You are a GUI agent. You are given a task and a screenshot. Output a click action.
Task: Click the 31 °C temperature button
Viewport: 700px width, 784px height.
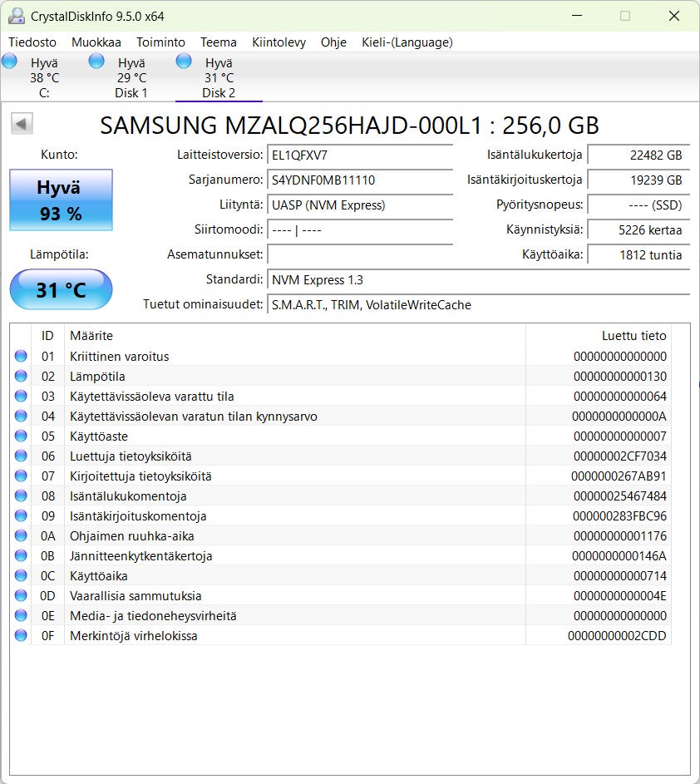61,290
